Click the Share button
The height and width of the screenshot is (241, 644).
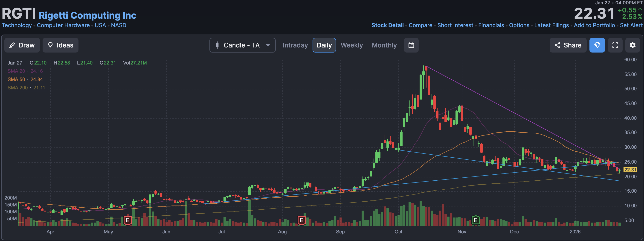pos(568,45)
